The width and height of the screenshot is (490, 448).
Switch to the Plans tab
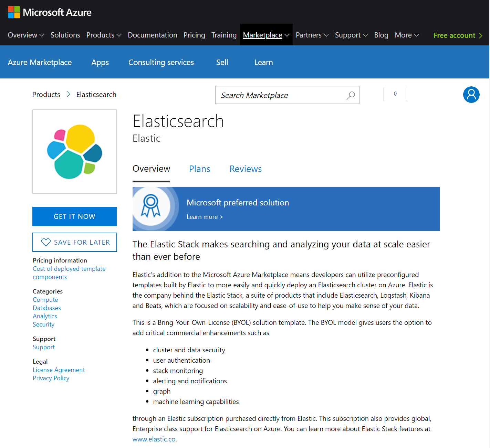point(199,169)
